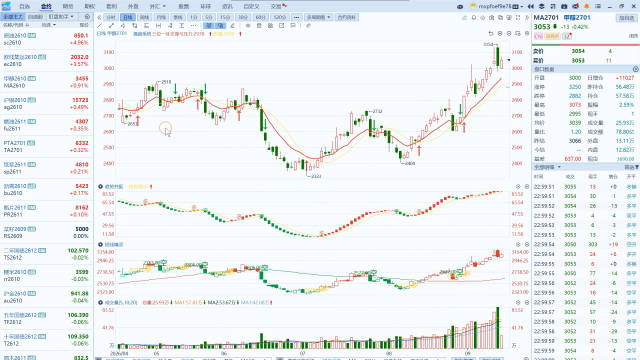Click the eye icon in title bar

click(x=460, y=7)
